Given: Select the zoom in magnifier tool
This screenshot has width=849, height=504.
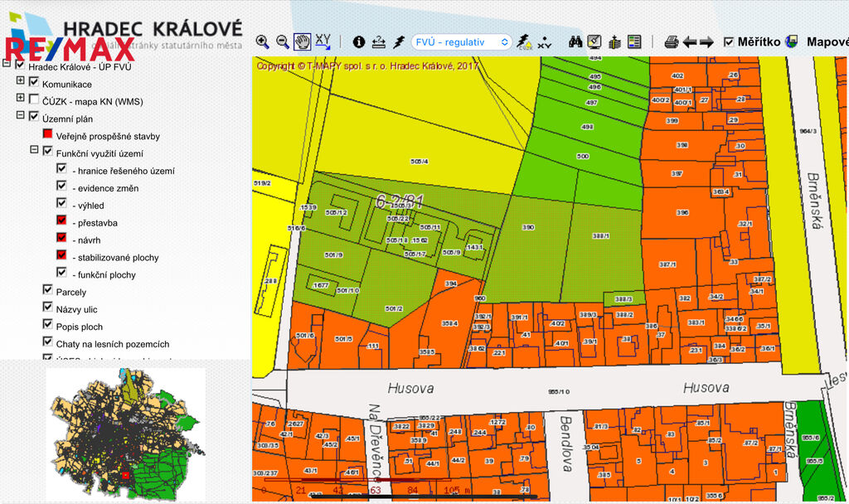Looking at the screenshot, I should click(x=262, y=41).
